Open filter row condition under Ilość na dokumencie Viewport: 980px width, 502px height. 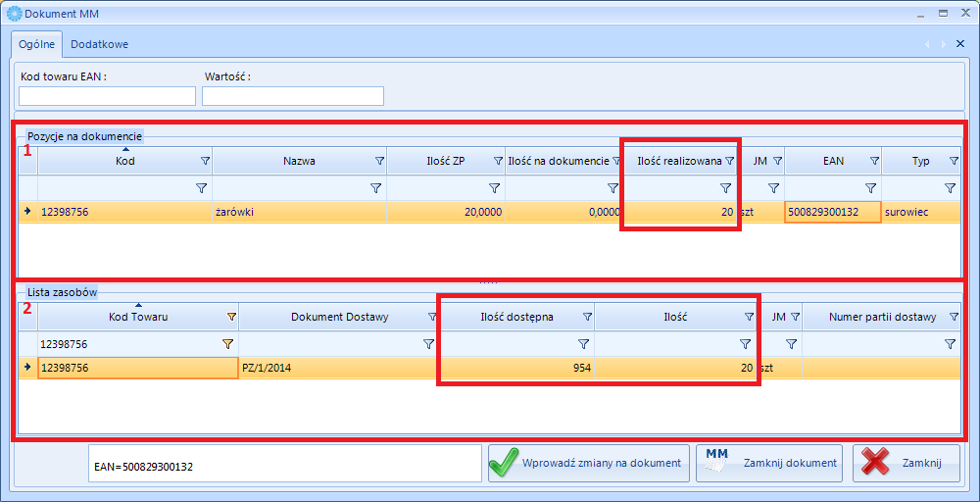coord(613,188)
